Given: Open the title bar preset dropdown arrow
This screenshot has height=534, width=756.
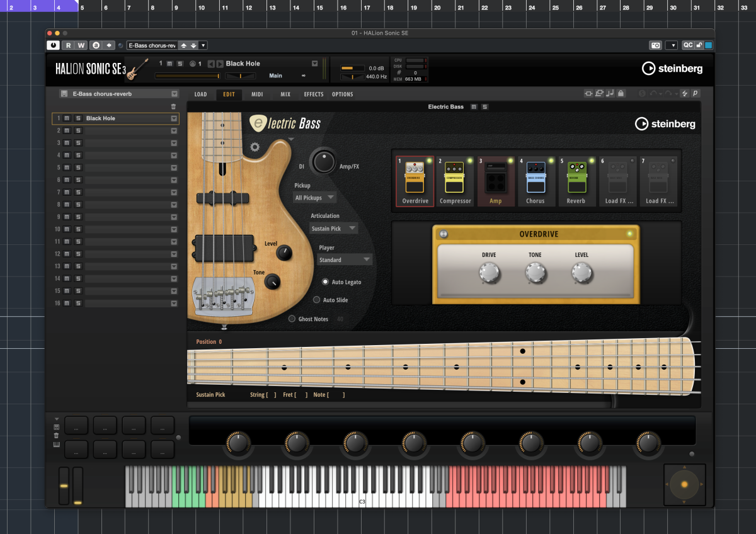Looking at the screenshot, I should click(x=203, y=45).
